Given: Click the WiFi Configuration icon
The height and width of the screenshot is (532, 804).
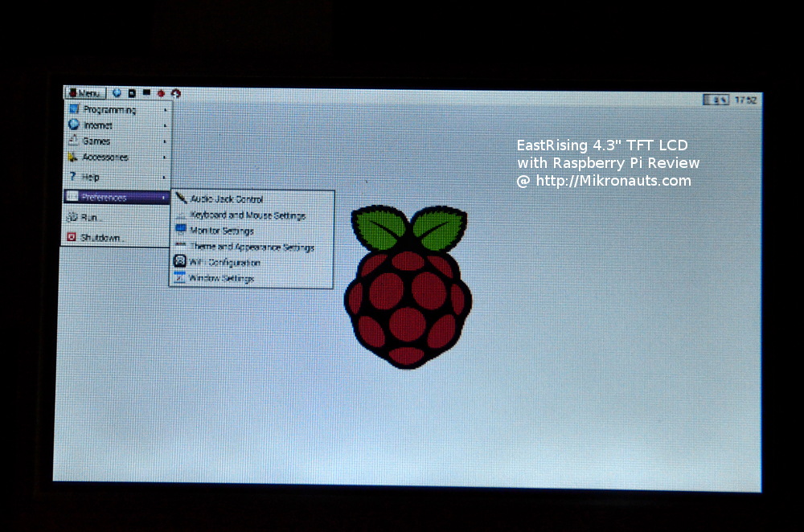Looking at the screenshot, I should pos(180,261).
